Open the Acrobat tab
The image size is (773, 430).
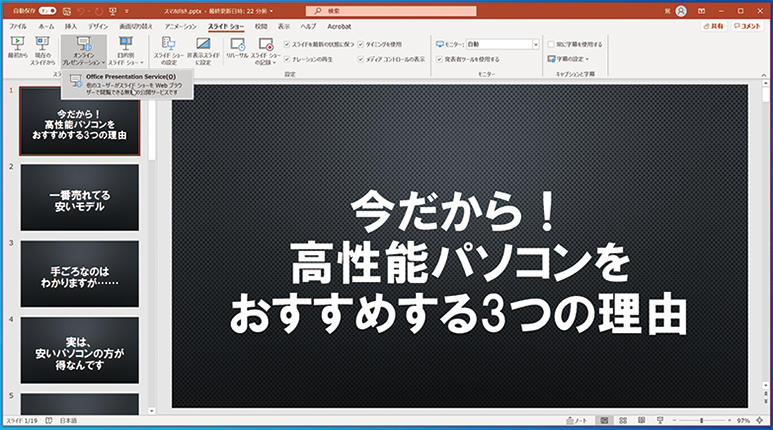(x=339, y=26)
